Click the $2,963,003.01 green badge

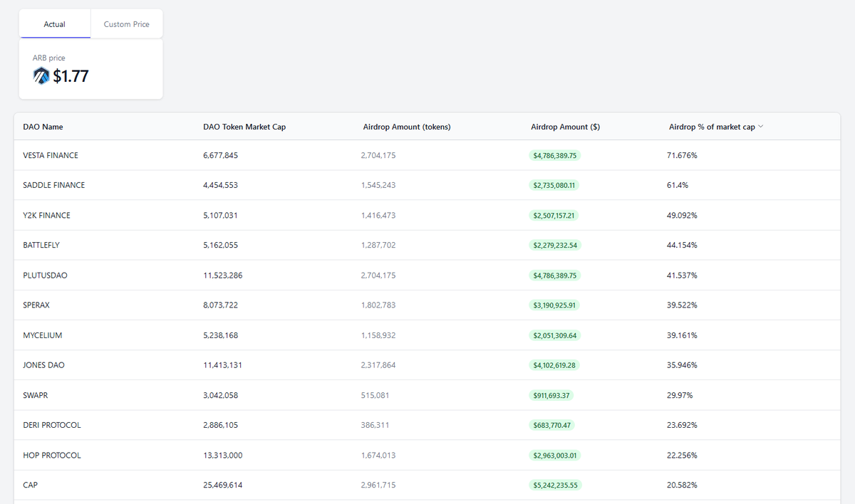[x=555, y=455]
